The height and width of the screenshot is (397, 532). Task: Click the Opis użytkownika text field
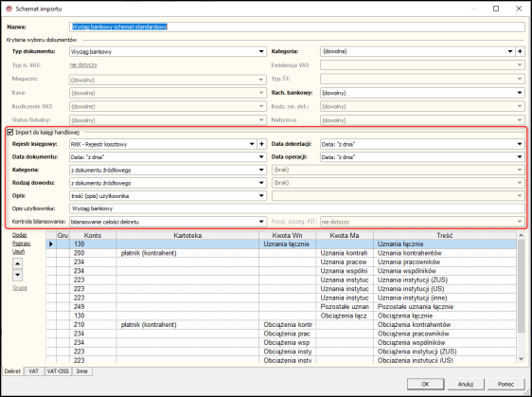297,208
